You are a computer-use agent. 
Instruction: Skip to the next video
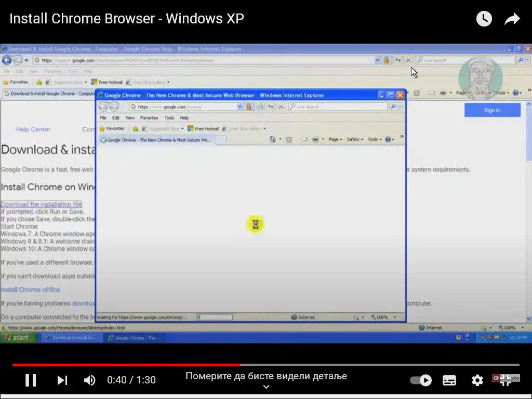pyautogui.click(x=62, y=380)
